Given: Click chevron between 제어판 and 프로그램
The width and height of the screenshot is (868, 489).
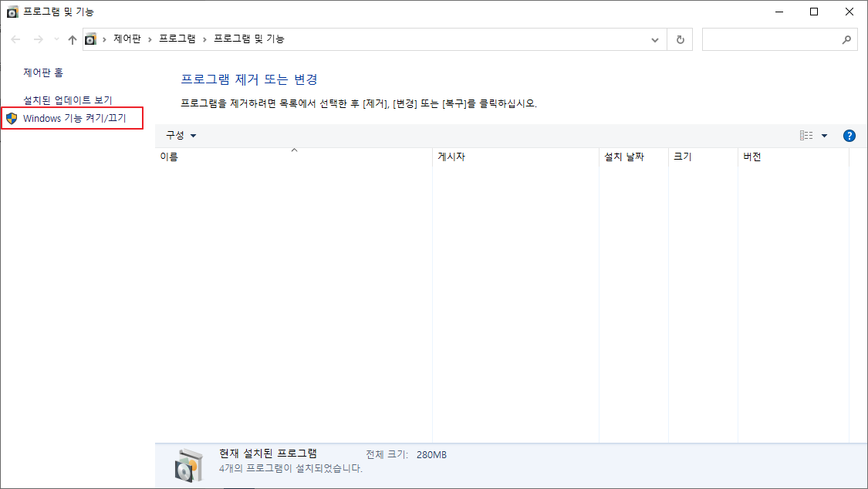Looking at the screenshot, I should pyautogui.click(x=150, y=39).
